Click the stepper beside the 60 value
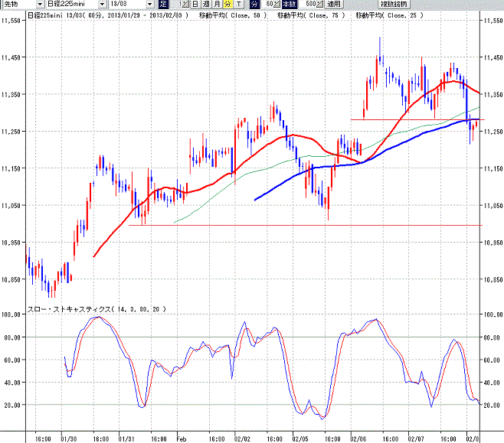This screenshot has width=504, height=443. pos(277,4)
